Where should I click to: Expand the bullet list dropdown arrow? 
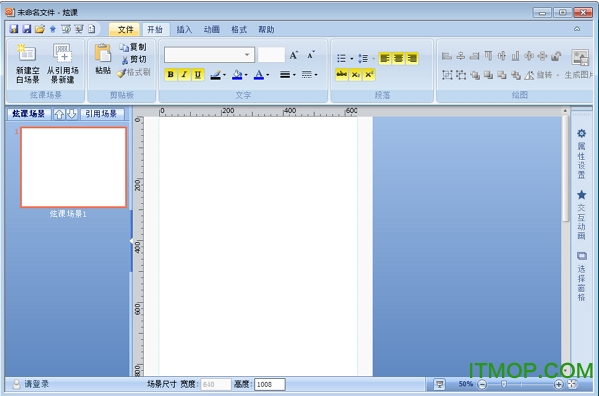(x=351, y=58)
